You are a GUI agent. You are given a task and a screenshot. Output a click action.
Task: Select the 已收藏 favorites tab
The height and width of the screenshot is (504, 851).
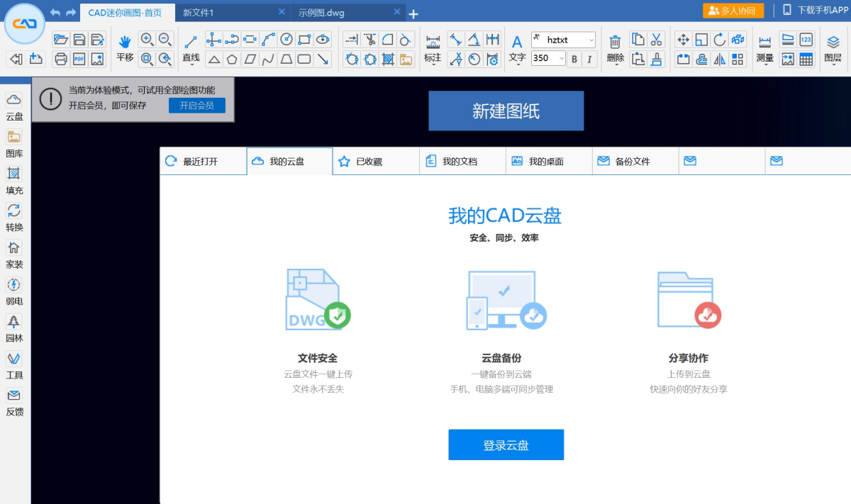(369, 162)
